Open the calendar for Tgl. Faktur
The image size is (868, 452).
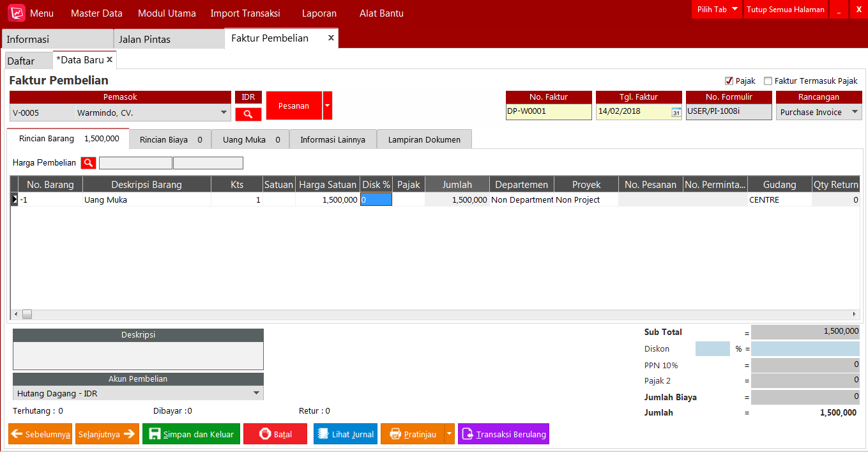pyautogui.click(x=676, y=111)
